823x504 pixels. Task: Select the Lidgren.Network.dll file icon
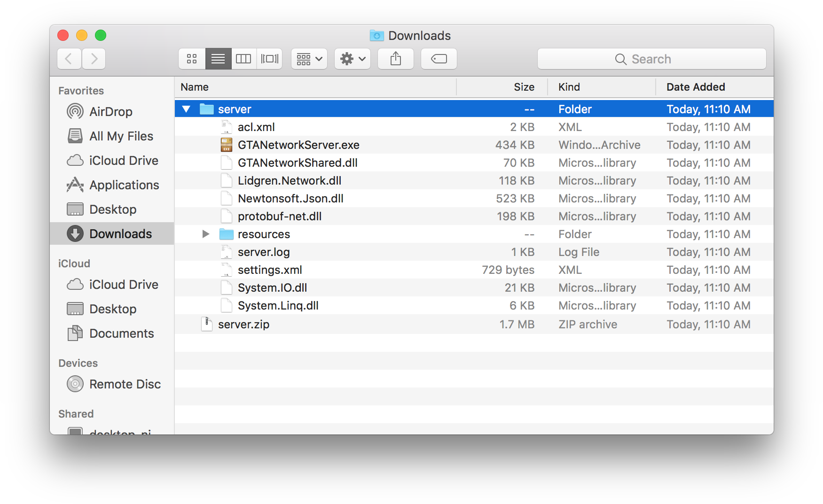227,180
